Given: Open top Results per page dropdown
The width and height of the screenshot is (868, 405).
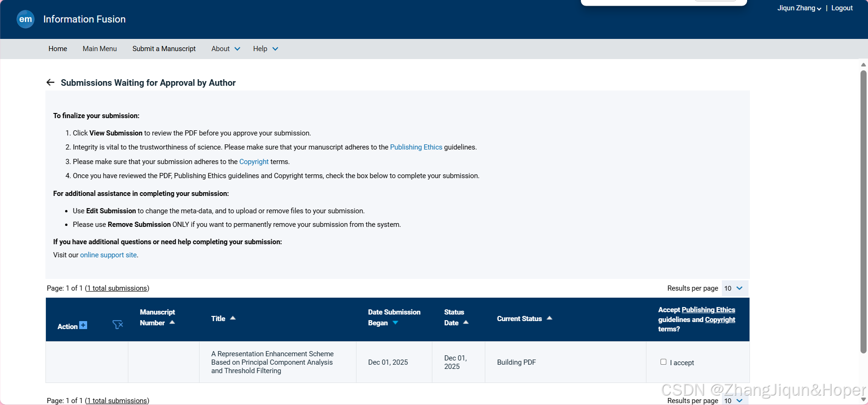Looking at the screenshot, I should coord(734,288).
